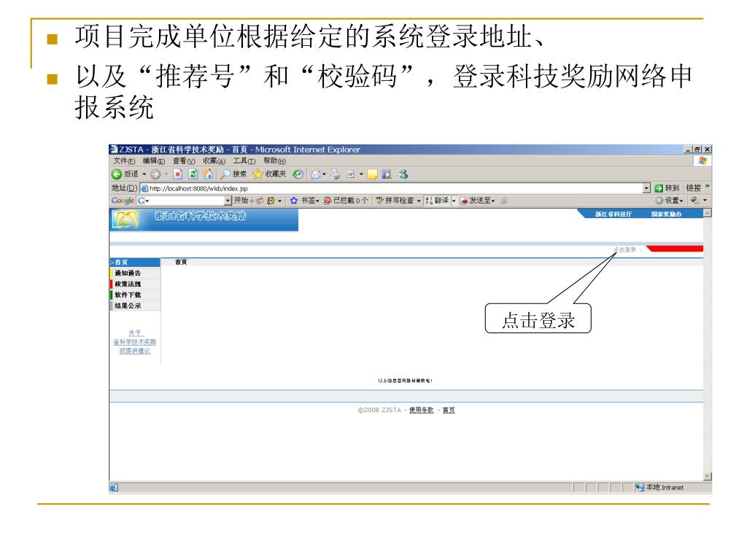This screenshot has width=747, height=560.
Task: Click the address bar URL field
Action: [x=395, y=188]
